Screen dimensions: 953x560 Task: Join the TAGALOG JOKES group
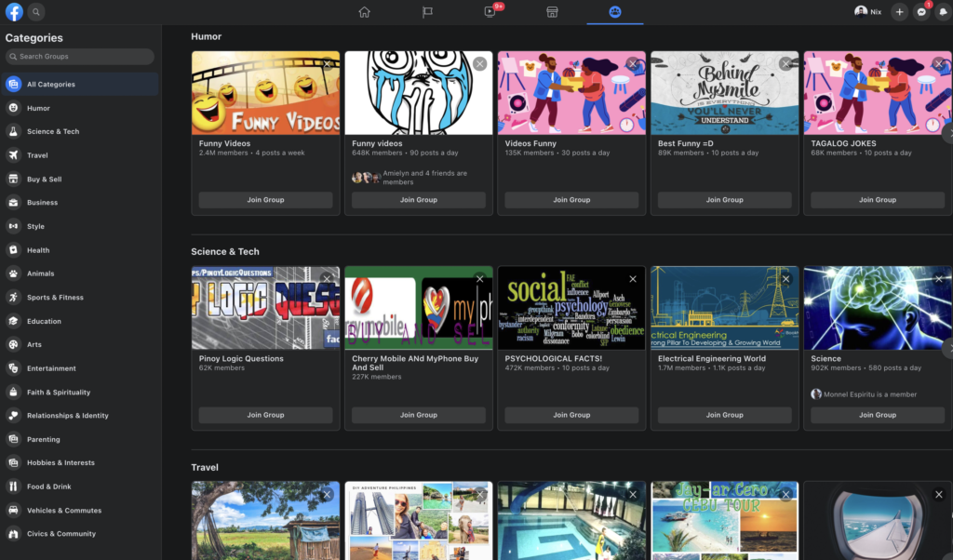click(878, 200)
